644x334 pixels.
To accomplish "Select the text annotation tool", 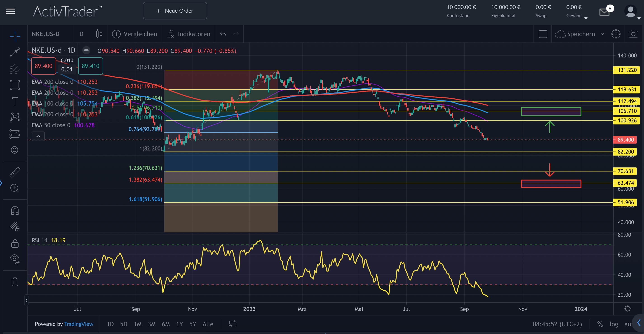I will (15, 101).
